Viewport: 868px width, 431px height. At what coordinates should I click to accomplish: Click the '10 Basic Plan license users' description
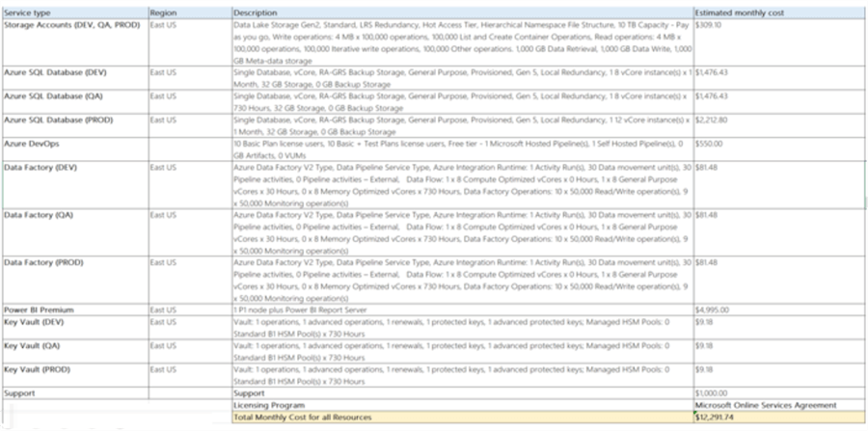click(x=463, y=148)
